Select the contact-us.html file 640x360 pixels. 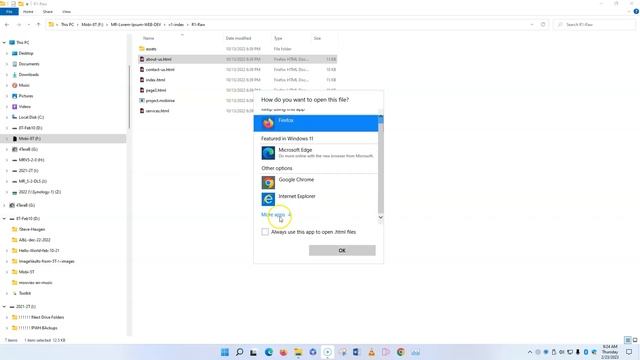(x=160, y=70)
